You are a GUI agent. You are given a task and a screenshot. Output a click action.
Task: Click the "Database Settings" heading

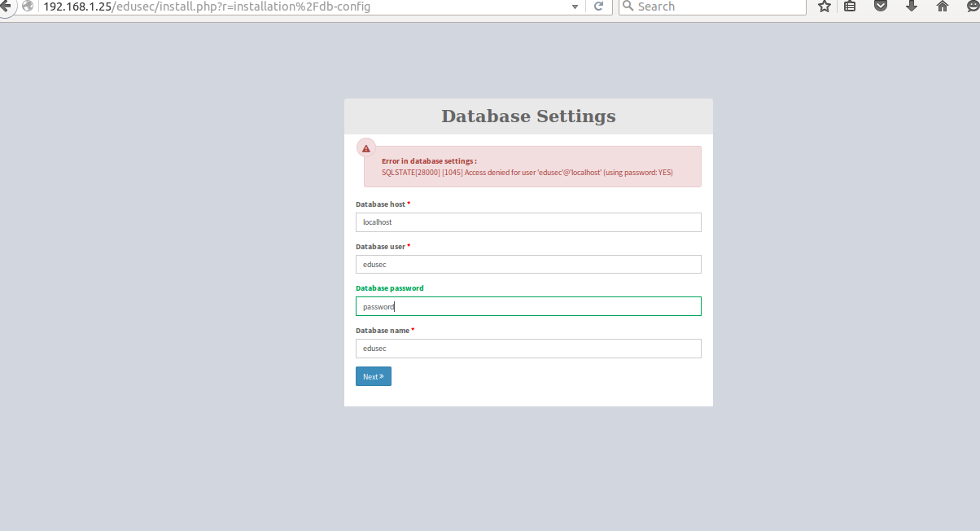528,116
